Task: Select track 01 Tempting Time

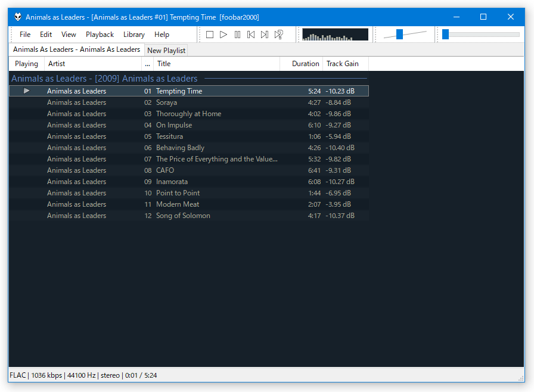Action: pos(189,91)
